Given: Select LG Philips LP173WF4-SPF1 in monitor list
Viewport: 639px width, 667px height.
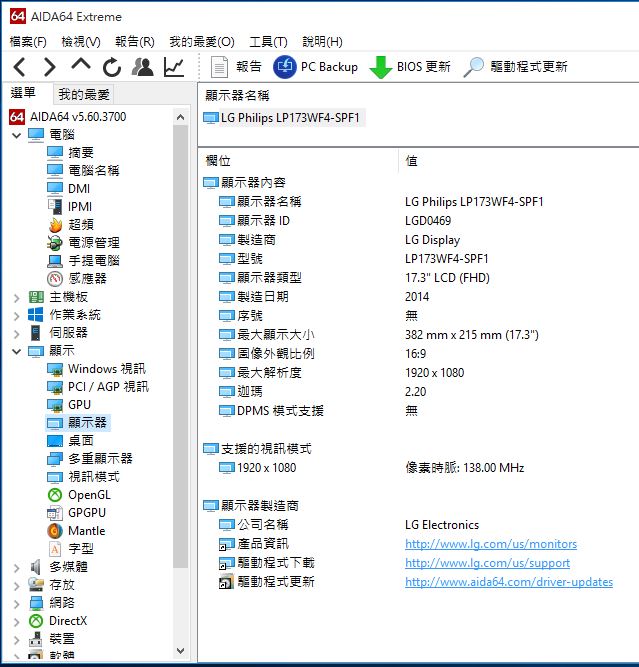Looking at the screenshot, I should [284, 117].
